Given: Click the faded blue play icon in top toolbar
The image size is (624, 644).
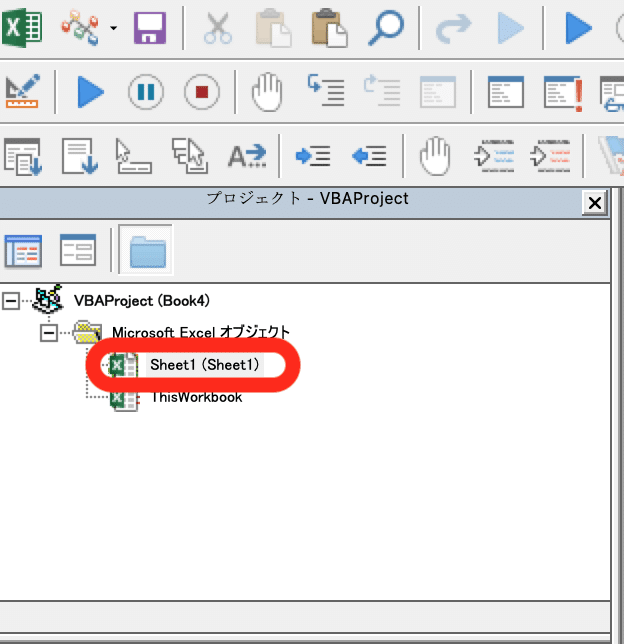Looking at the screenshot, I should (510, 28).
